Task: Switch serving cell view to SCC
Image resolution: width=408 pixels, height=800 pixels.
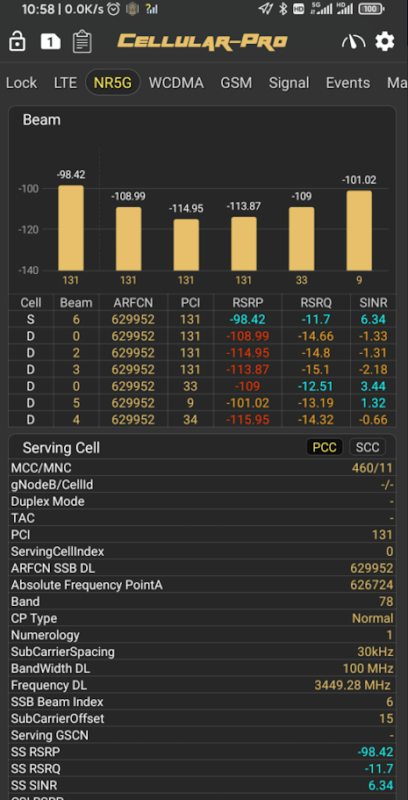Action: point(367,447)
